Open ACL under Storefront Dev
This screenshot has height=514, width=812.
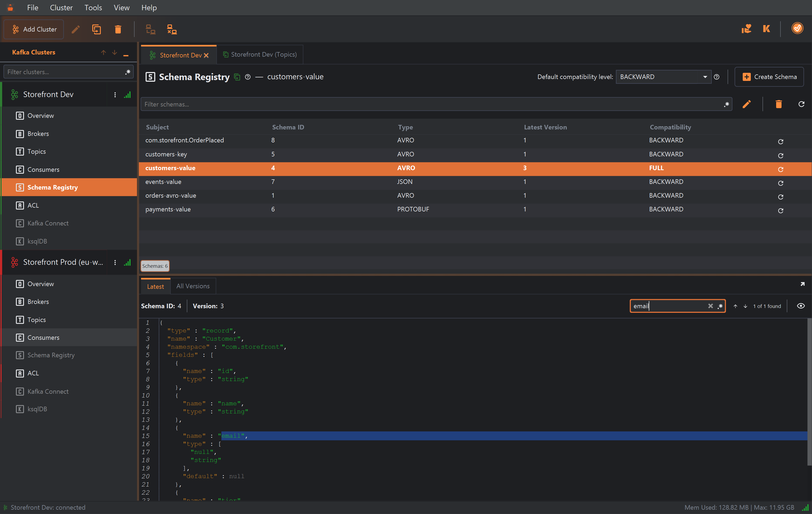pos(69,205)
